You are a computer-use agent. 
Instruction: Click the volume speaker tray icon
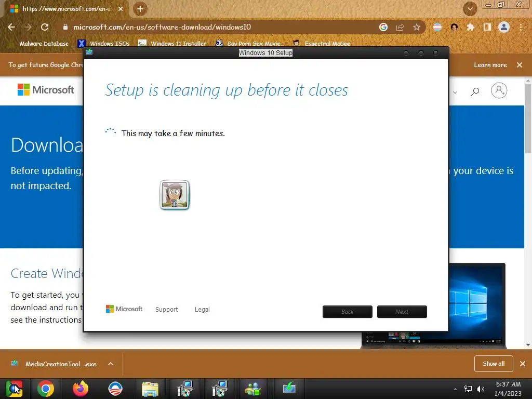481,389
